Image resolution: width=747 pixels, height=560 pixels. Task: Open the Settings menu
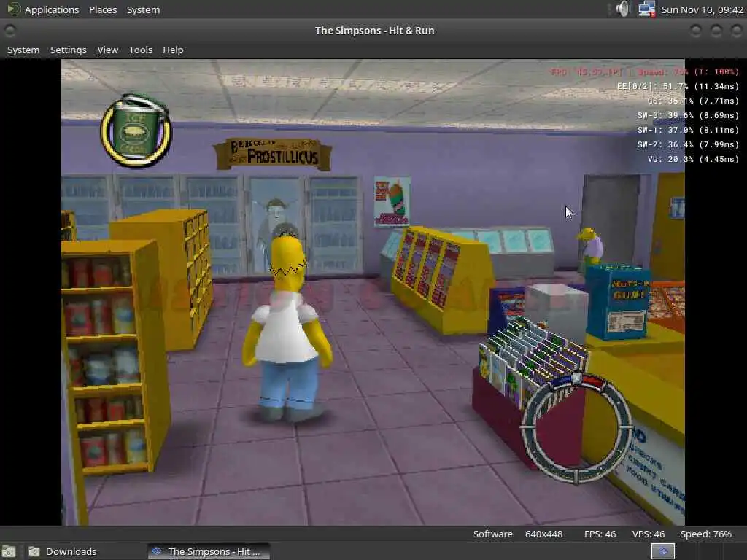[x=69, y=50]
